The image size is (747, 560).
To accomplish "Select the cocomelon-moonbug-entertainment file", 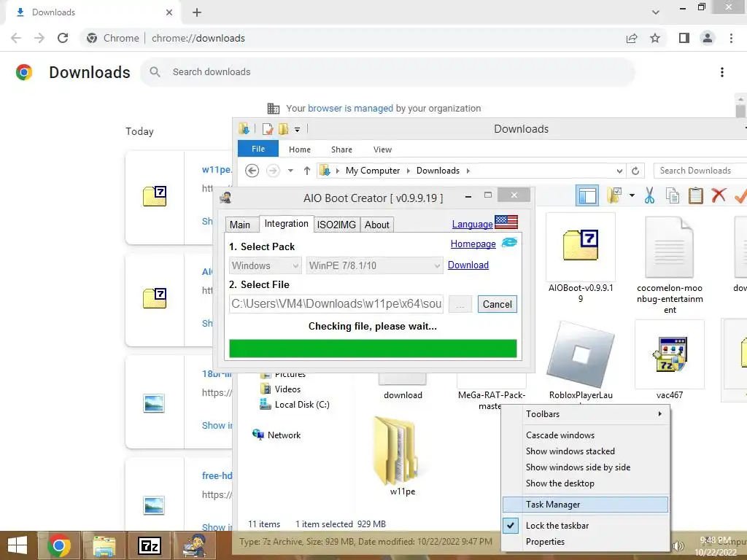I will pyautogui.click(x=670, y=265).
